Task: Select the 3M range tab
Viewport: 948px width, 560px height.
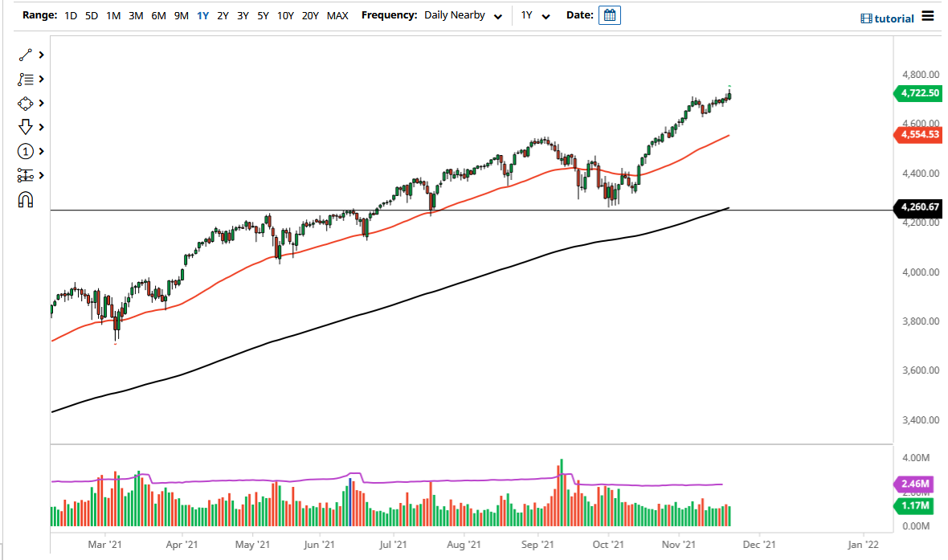Action: coord(134,14)
